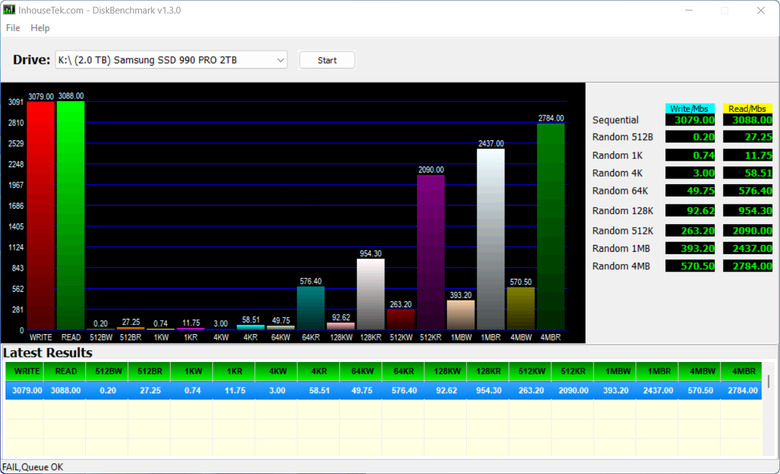Select results row cell 576.40
Screen dimensions: 780x474
pyautogui.click(x=404, y=391)
